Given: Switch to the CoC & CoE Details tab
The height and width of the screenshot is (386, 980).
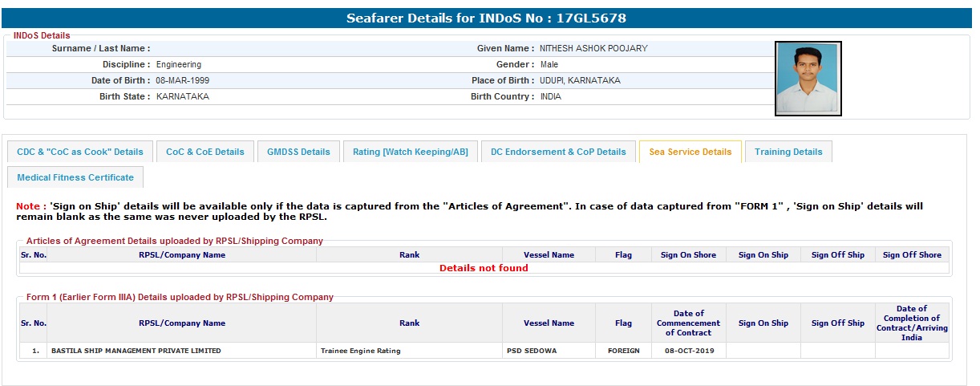Looking at the screenshot, I should (205, 152).
